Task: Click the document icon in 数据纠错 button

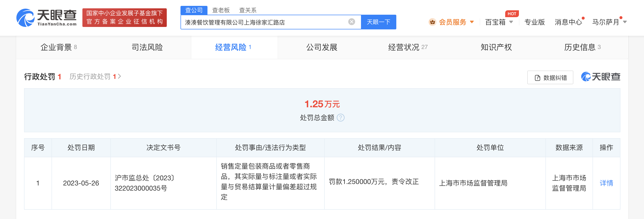Action: tap(537, 78)
